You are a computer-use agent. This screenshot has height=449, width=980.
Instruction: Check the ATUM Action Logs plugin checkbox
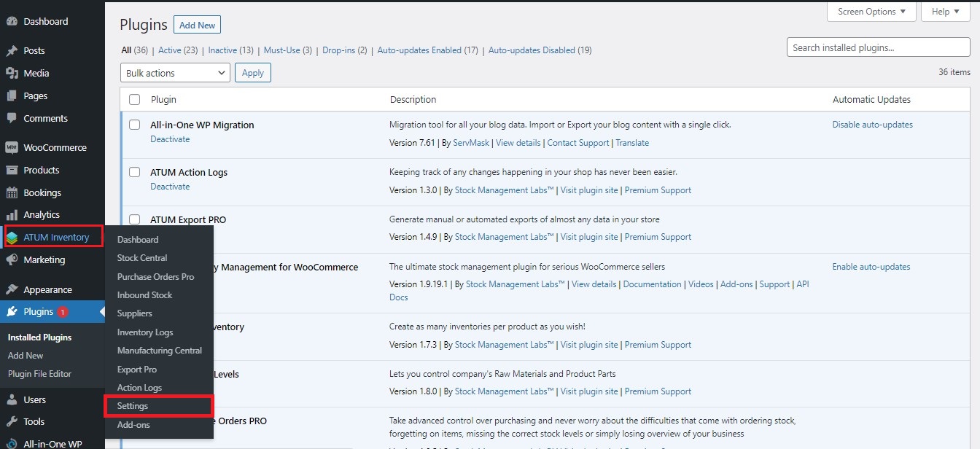click(134, 172)
